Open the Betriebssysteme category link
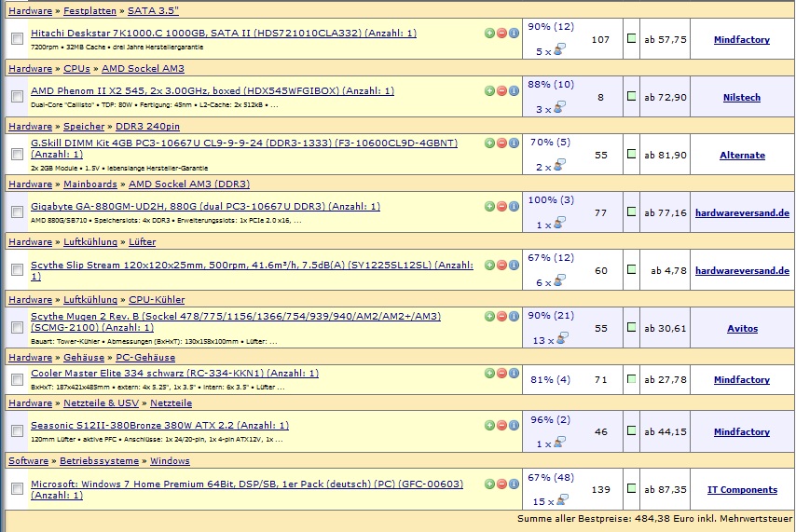 (99, 461)
